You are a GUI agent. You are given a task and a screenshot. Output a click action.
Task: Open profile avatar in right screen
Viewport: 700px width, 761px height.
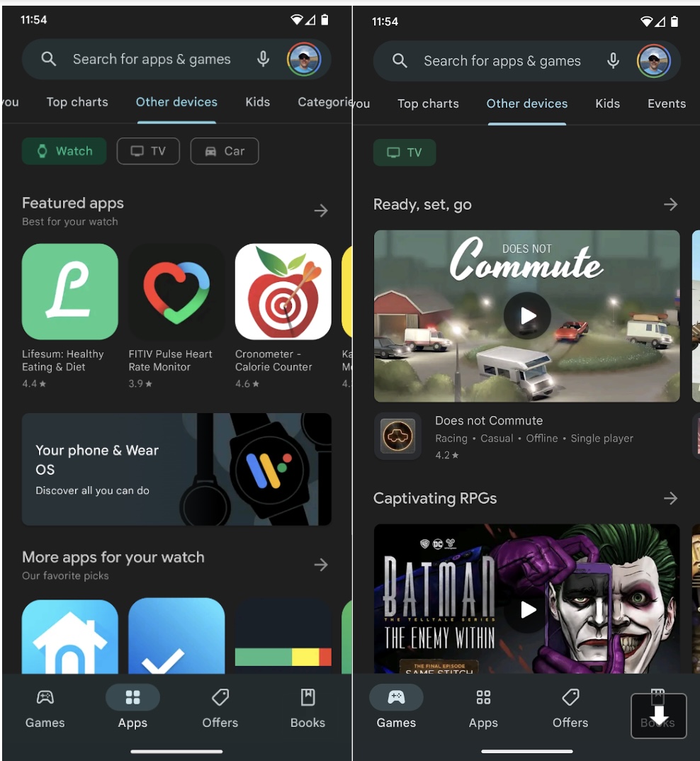point(654,61)
